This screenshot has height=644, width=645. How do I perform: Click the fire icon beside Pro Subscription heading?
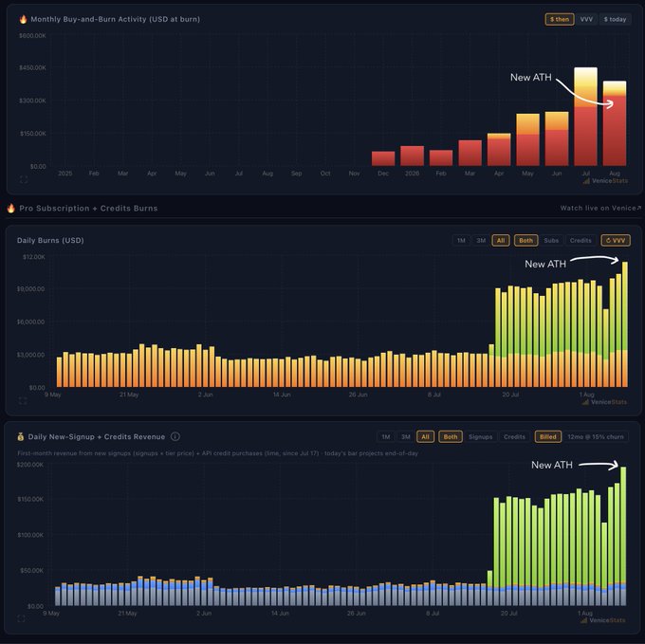point(11,208)
